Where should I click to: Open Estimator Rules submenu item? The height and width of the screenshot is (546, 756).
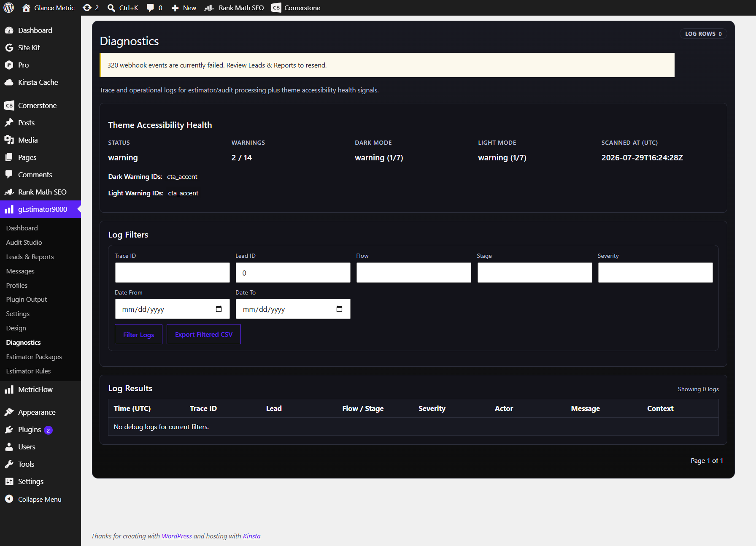tap(28, 371)
